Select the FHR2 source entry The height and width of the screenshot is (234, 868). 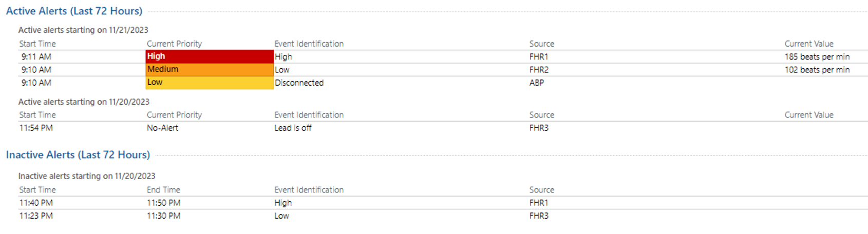coord(539,69)
